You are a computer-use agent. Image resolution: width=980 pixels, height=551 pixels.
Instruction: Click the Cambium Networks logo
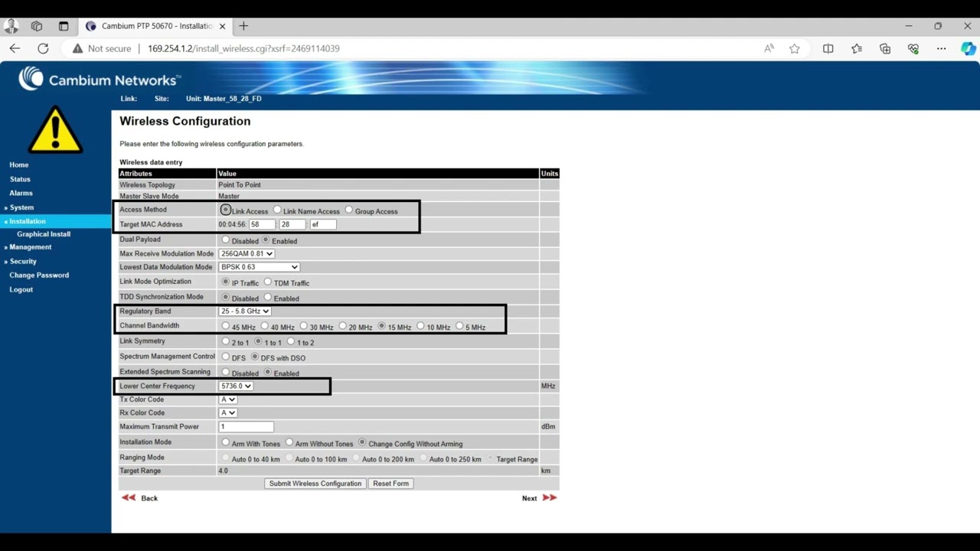pos(99,79)
